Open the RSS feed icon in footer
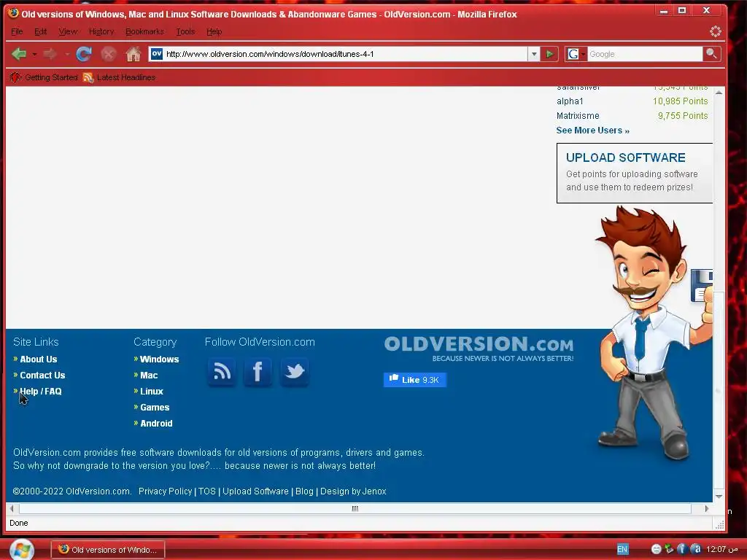The image size is (747, 560). [x=222, y=372]
